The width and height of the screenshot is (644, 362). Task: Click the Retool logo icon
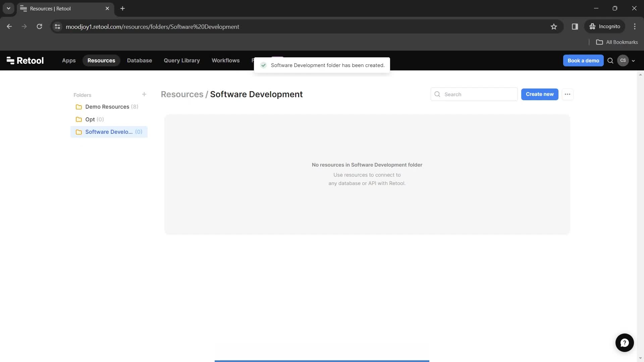pyautogui.click(x=9, y=61)
